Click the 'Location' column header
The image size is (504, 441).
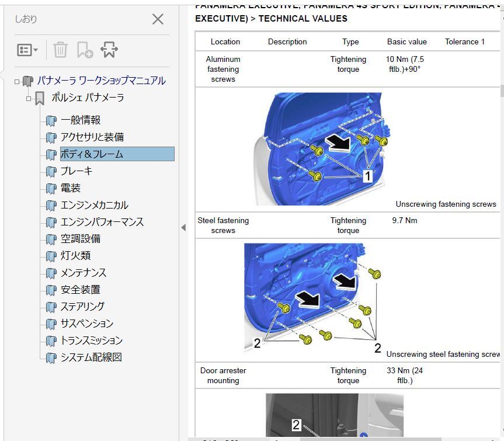coord(225,42)
